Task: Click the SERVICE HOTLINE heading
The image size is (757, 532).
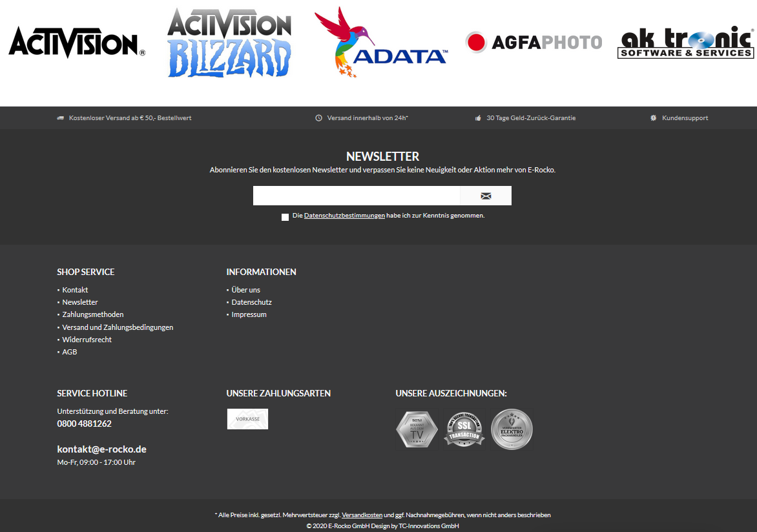Action: [x=92, y=393]
